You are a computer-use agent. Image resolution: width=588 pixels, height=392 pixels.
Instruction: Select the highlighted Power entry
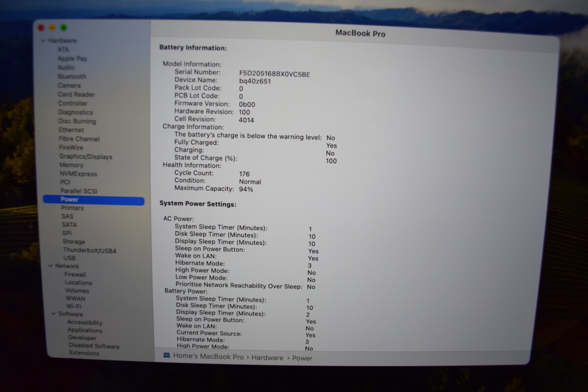pyautogui.click(x=94, y=199)
